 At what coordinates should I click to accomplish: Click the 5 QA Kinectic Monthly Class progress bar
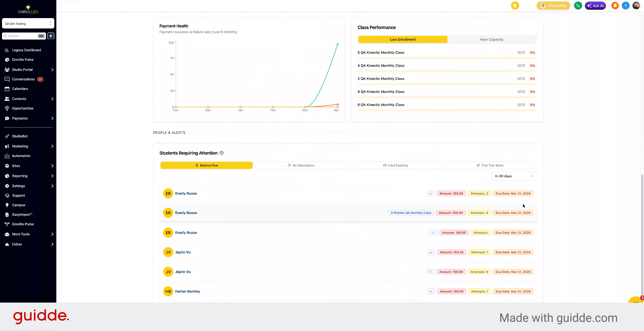tap(447, 58)
